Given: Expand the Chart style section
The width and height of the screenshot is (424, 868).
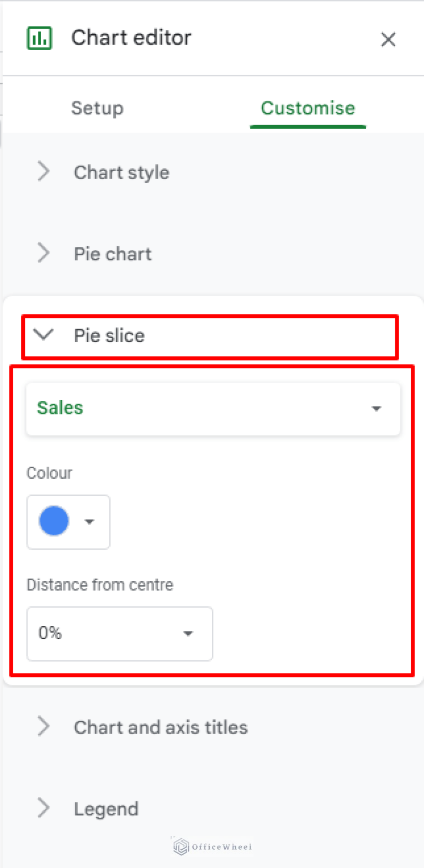Looking at the screenshot, I should pyautogui.click(x=121, y=172).
